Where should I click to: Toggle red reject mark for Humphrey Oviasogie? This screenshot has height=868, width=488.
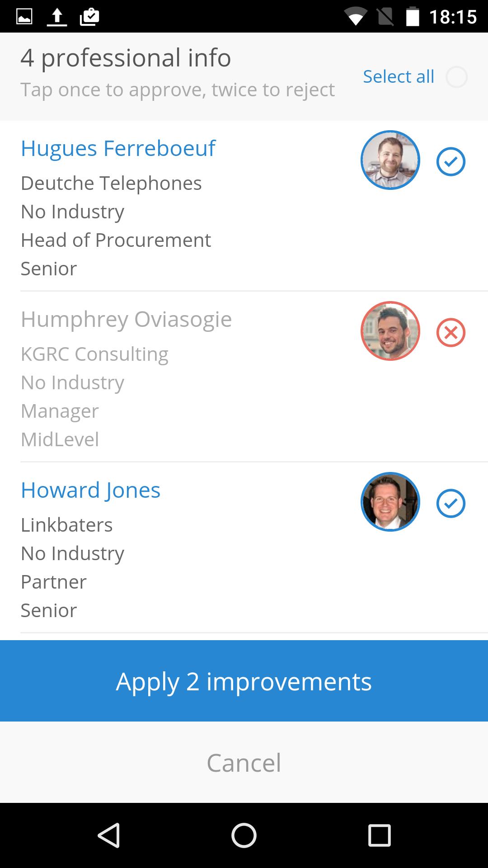pyautogui.click(x=450, y=332)
